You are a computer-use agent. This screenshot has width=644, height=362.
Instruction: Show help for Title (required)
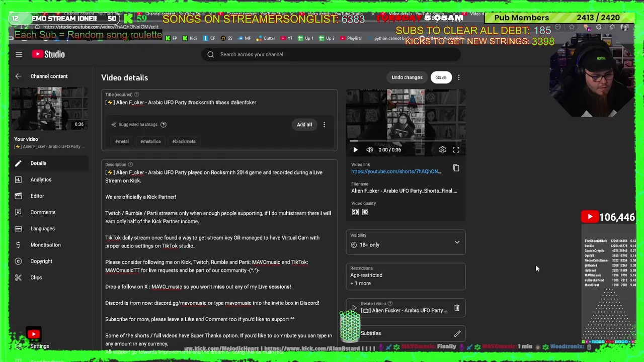pos(136,95)
